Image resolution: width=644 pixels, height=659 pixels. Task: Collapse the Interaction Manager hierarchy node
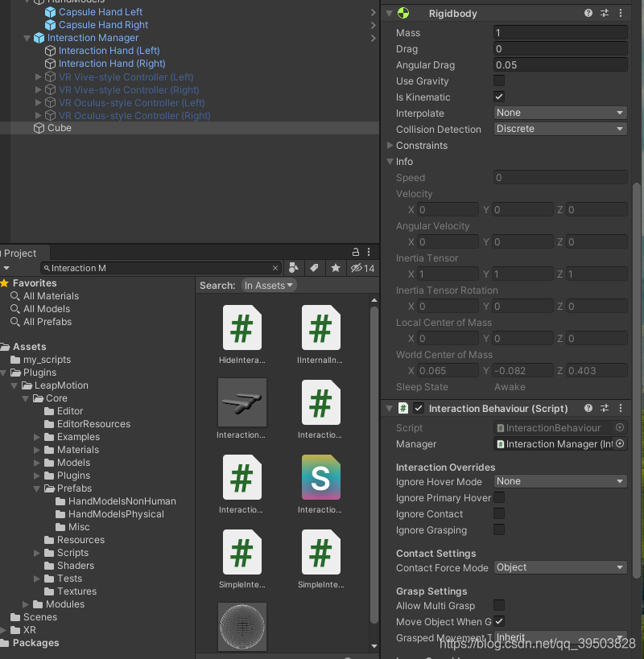(27, 39)
